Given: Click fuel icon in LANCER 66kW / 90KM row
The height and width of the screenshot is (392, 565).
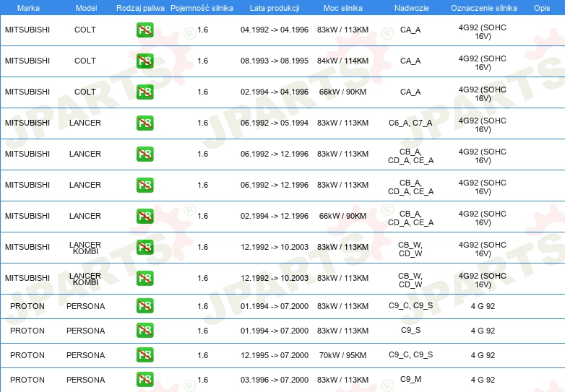Looking at the screenshot, I should click(x=145, y=216).
